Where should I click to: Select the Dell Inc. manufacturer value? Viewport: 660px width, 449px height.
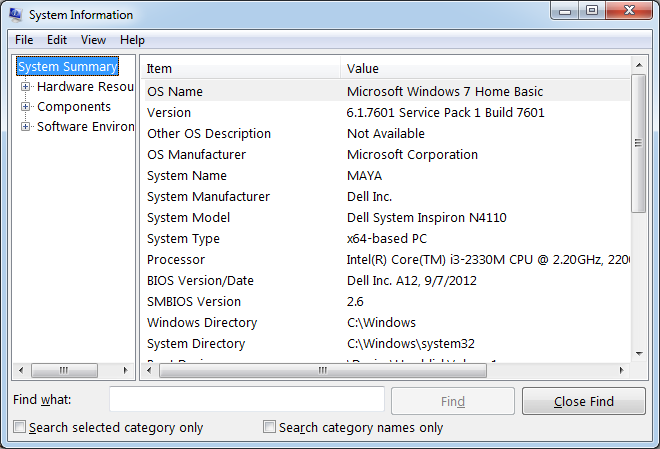pos(370,197)
